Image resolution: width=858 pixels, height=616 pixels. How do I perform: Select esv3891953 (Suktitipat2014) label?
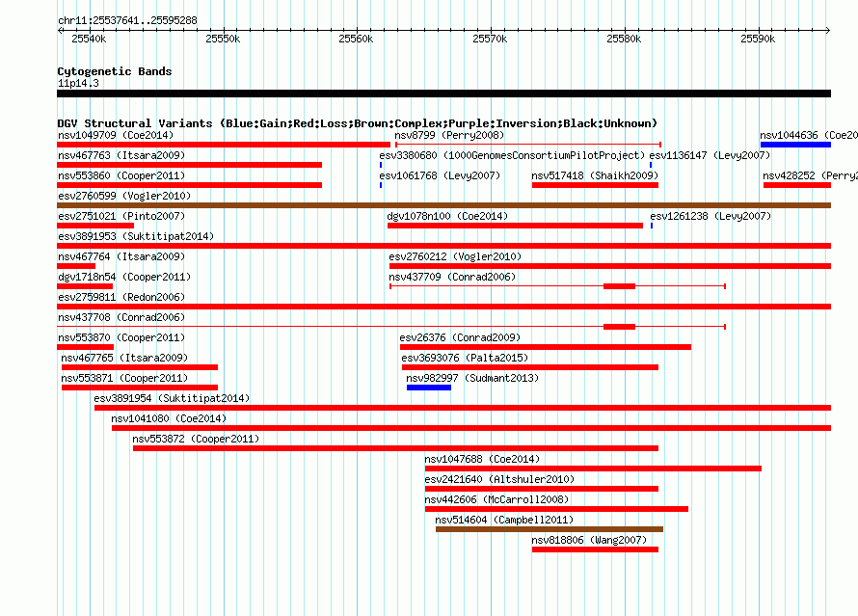tap(136, 236)
